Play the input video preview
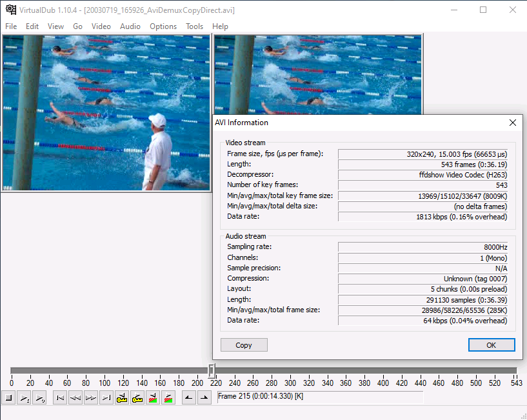This screenshot has width=527, height=420. (24, 398)
